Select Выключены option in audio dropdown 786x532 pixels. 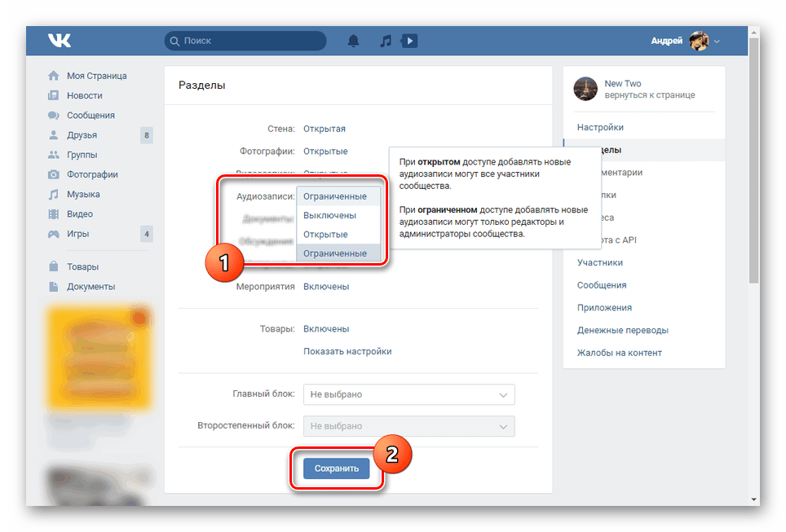tap(329, 215)
